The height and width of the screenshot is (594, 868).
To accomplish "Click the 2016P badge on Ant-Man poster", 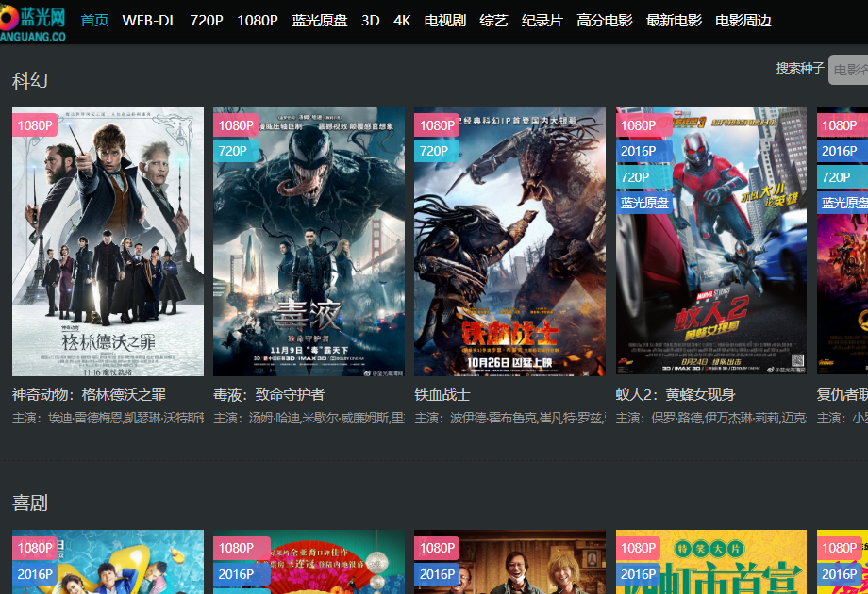I will click(x=639, y=151).
